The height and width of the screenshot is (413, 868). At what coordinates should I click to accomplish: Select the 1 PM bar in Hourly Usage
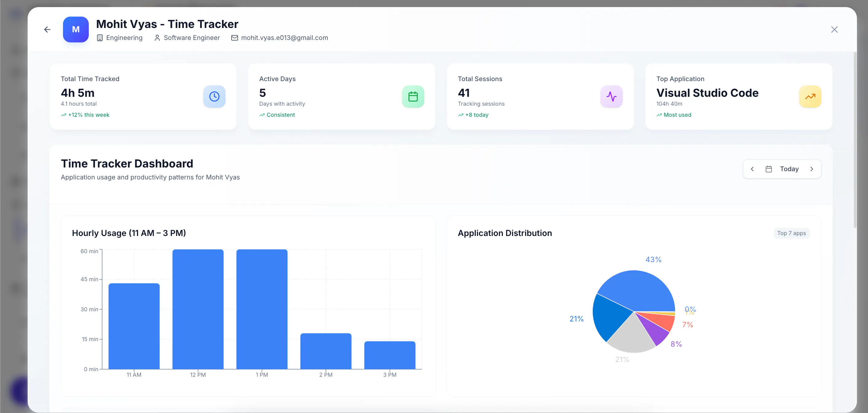pos(262,309)
